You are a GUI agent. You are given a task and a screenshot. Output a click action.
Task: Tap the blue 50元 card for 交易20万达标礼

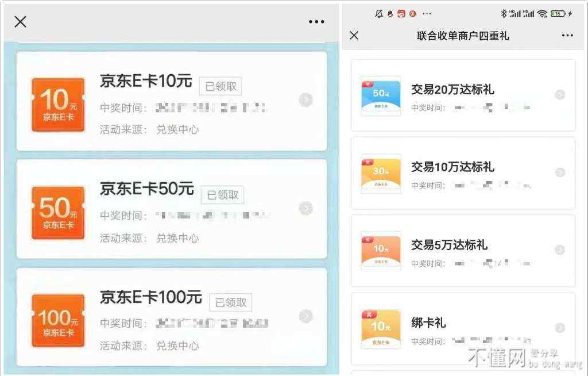tap(381, 96)
